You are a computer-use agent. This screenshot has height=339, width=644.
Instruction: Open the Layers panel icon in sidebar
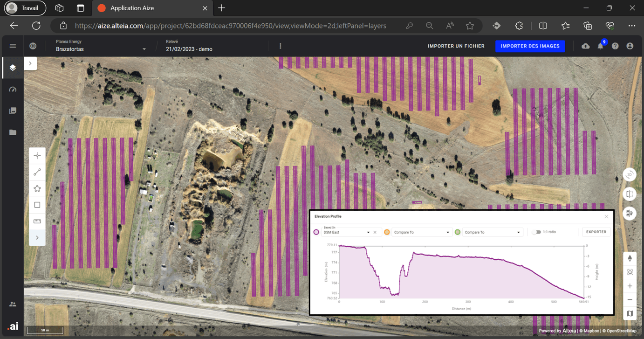pos(13,68)
